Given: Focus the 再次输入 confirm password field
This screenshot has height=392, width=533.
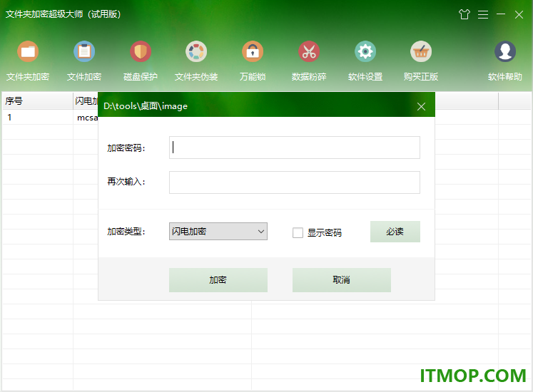Looking at the screenshot, I should [x=295, y=182].
